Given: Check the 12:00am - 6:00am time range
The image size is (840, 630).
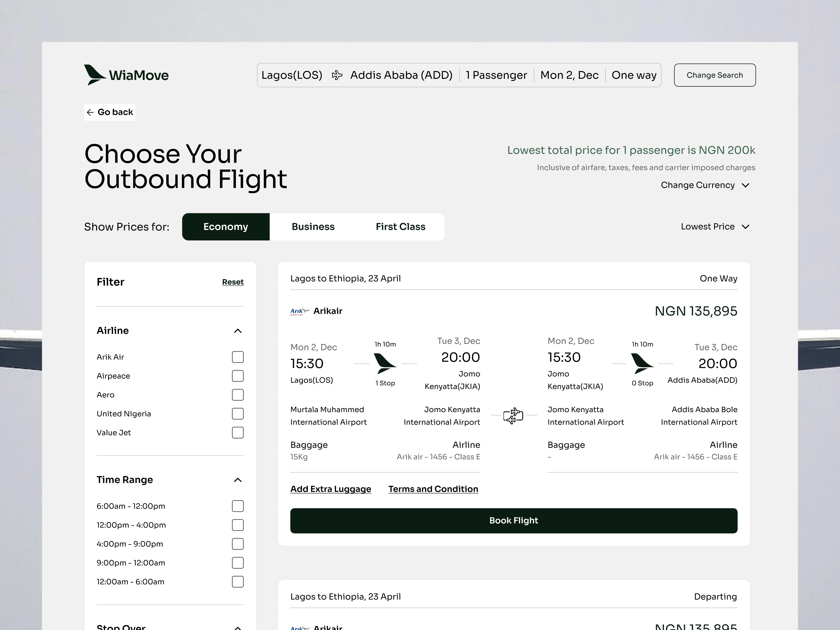Looking at the screenshot, I should pos(238,582).
